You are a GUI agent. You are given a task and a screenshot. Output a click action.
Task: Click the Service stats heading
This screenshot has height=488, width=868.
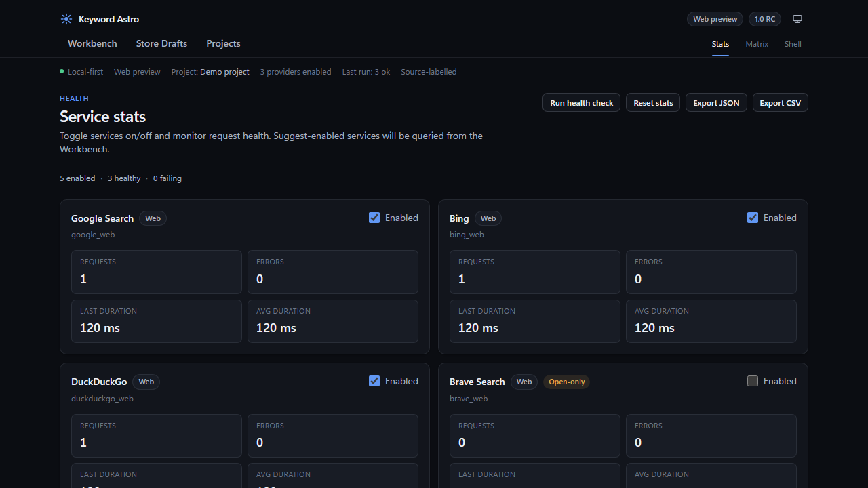click(103, 117)
